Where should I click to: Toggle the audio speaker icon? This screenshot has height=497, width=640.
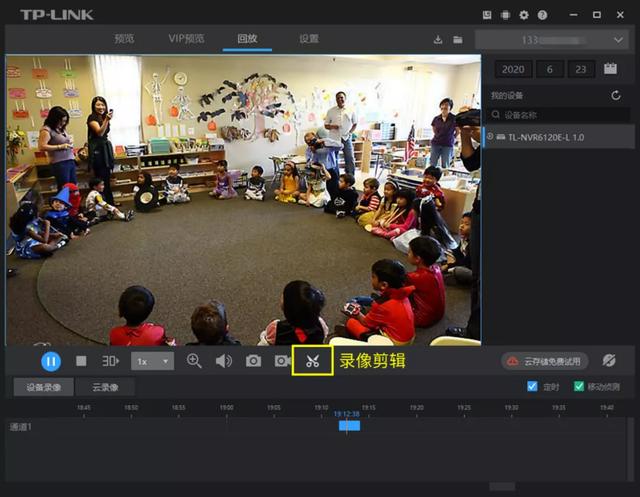pyautogui.click(x=224, y=361)
